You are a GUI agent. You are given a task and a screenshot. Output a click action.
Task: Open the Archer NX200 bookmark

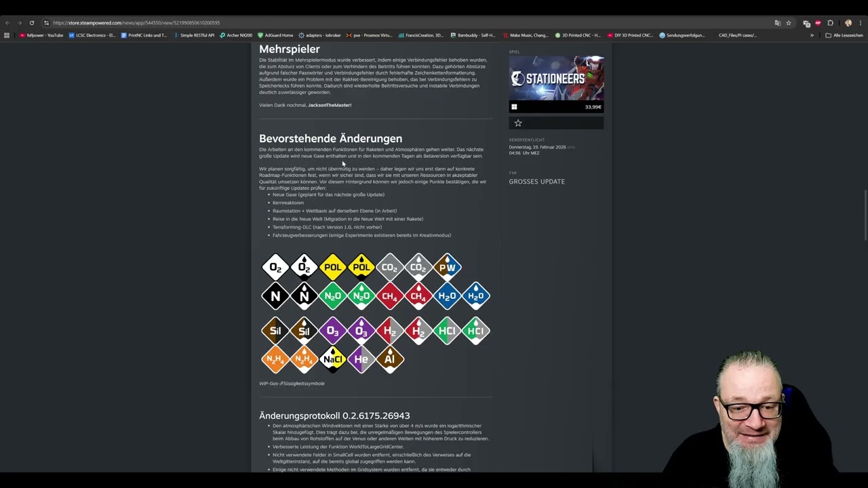pyautogui.click(x=236, y=35)
